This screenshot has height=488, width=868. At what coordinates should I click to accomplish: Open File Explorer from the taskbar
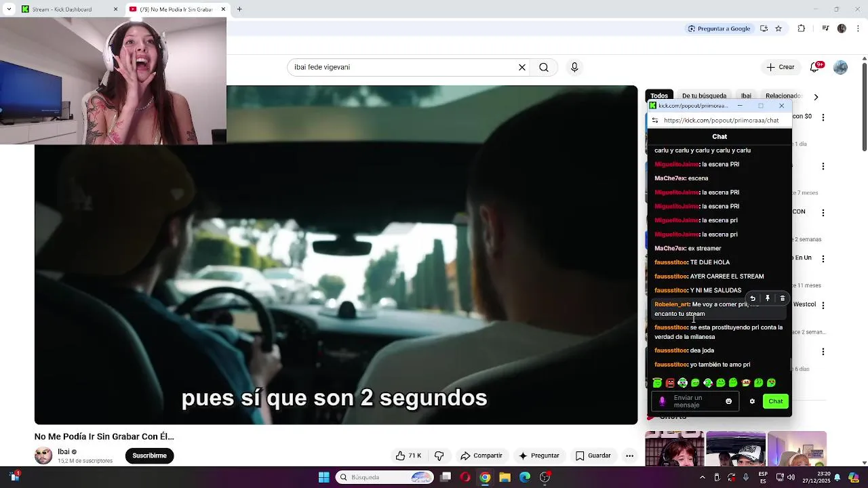[505, 477]
